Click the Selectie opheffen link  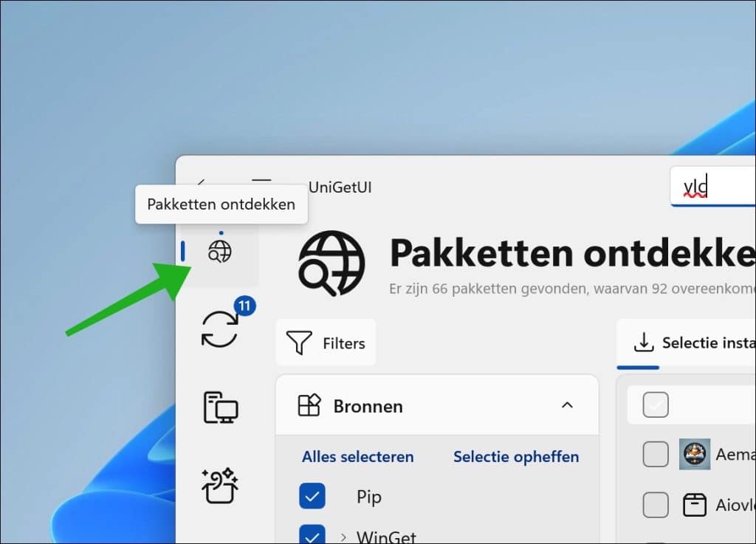tap(515, 457)
